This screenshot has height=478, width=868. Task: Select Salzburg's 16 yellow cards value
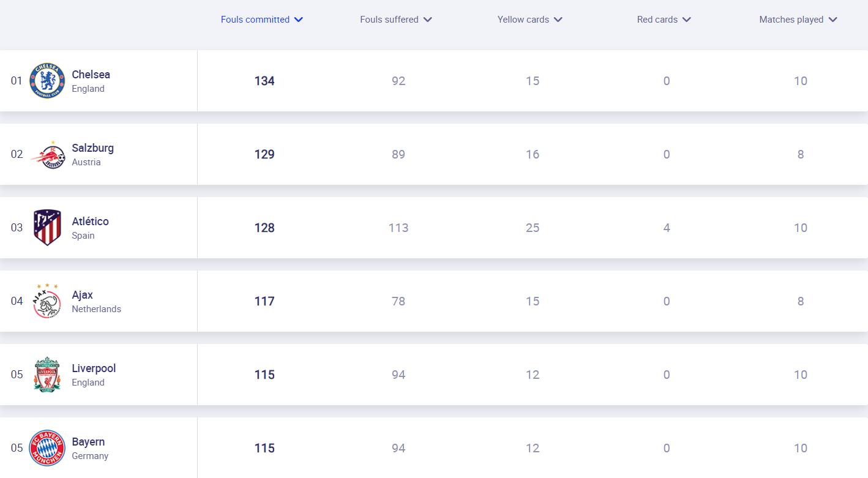pos(533,154)
